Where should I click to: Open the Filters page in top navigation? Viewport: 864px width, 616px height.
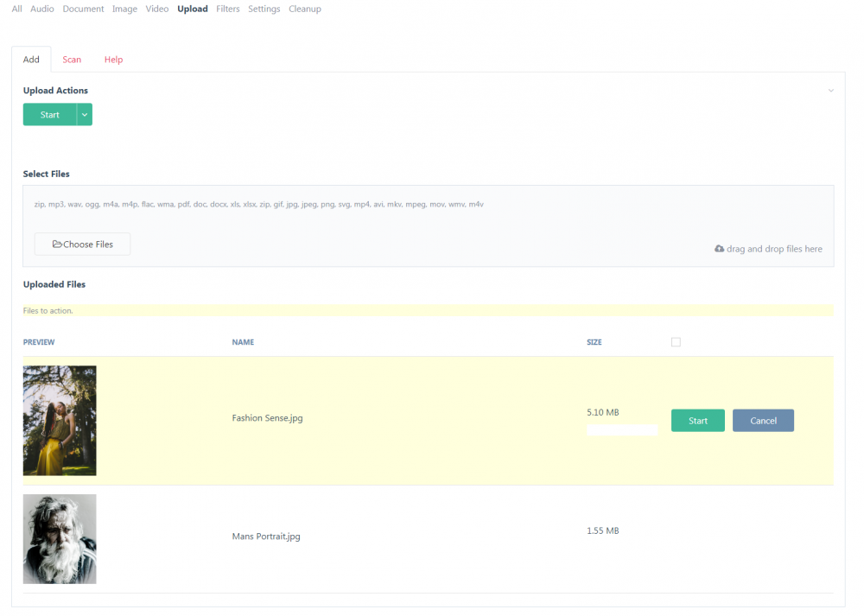click(228, 9)
